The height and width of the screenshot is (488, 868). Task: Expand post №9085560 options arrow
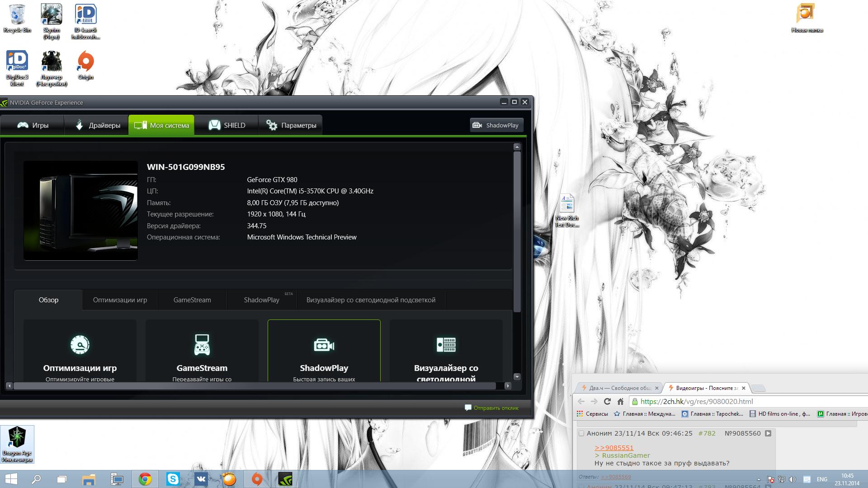click(x=768, y=433)
